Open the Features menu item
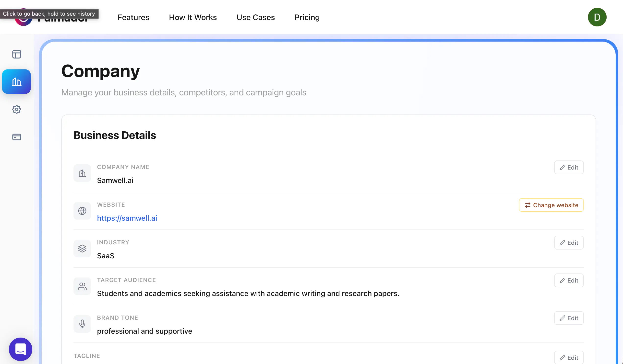This screenshot has width=623, height=364. tap(133, 17)
